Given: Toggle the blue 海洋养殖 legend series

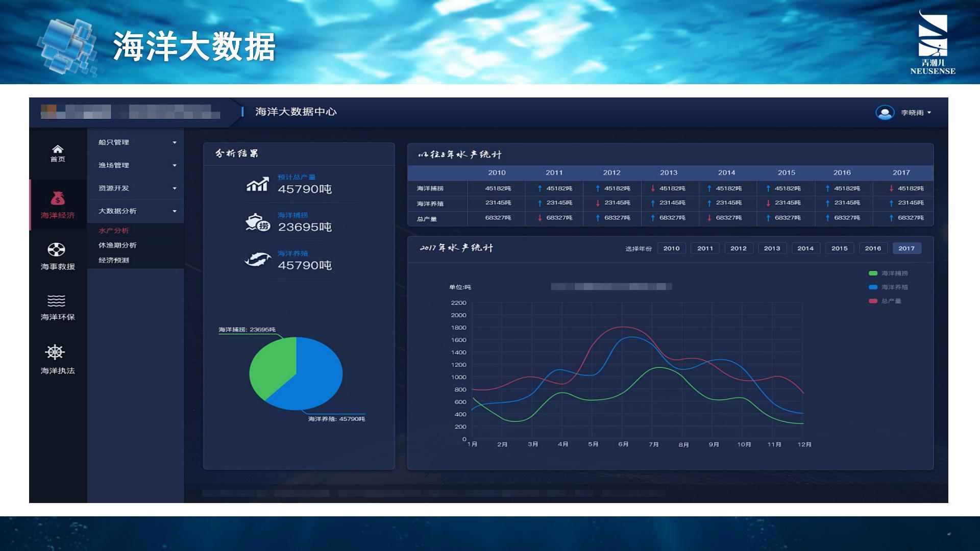Looking at the screenshot, I should click(x=873, y=287).
